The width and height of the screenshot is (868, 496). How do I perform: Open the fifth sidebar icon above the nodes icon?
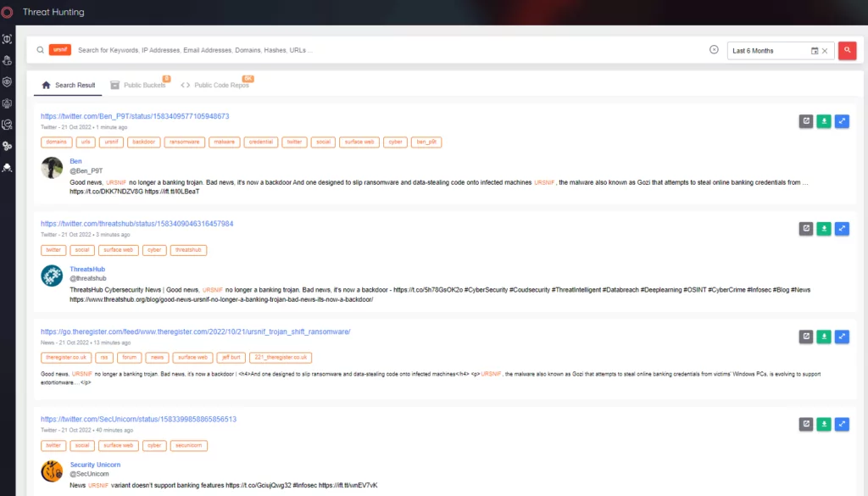click(7, 125)
